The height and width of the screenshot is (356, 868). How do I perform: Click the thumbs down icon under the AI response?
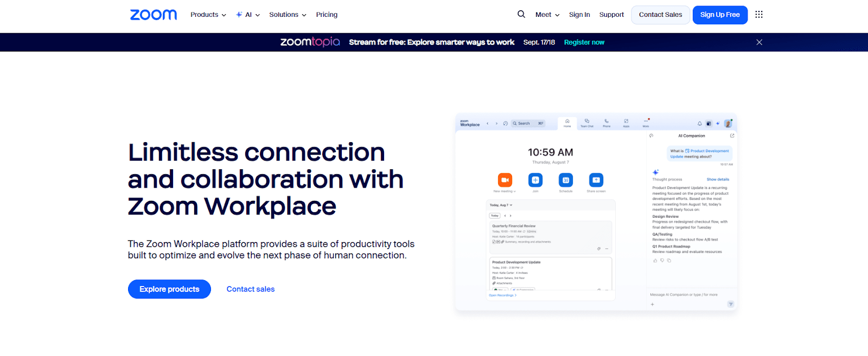tap(662, 260)
